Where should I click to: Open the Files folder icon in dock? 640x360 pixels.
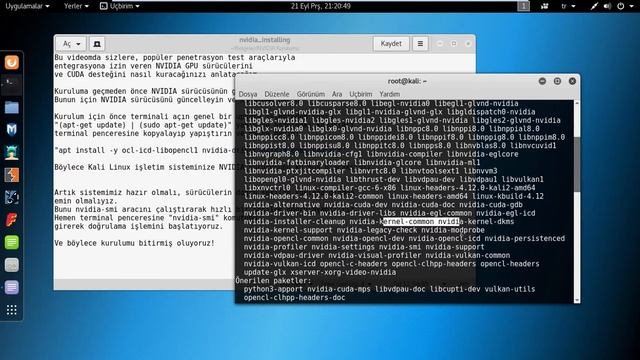(11, 107)
